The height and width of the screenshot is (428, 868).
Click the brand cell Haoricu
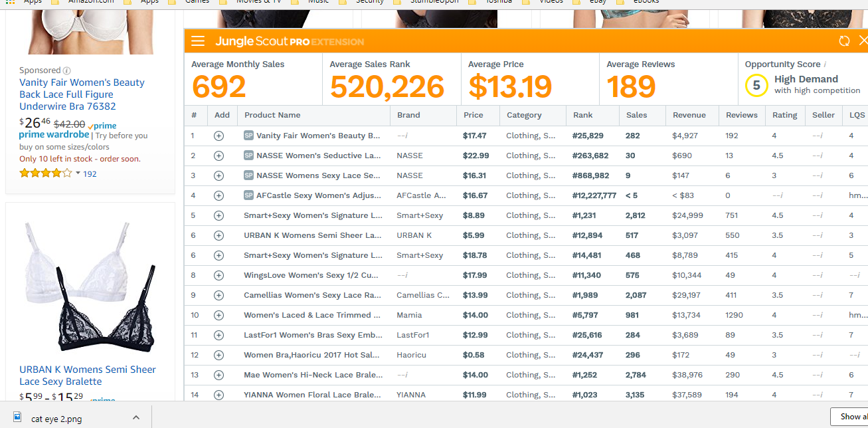pos(411,355)
